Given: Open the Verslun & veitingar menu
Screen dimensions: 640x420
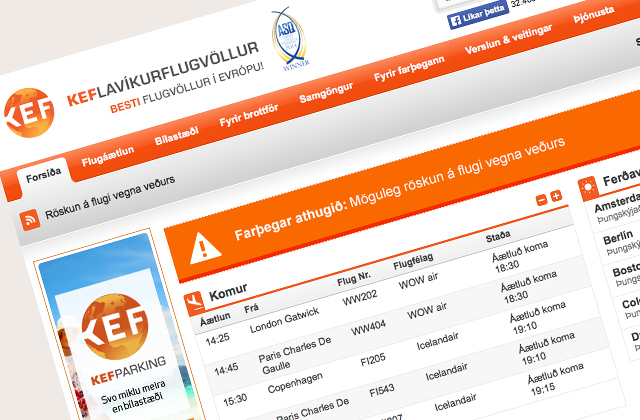Looking at the screenshot, I should [x=508, y=39].
